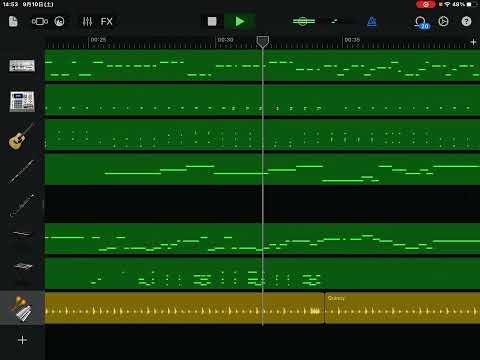Switch to the Tracks view button

40,22
